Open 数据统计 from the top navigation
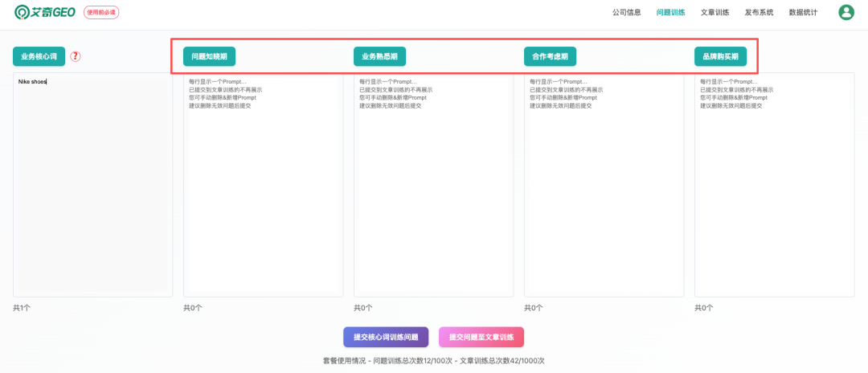 point(803,13)
